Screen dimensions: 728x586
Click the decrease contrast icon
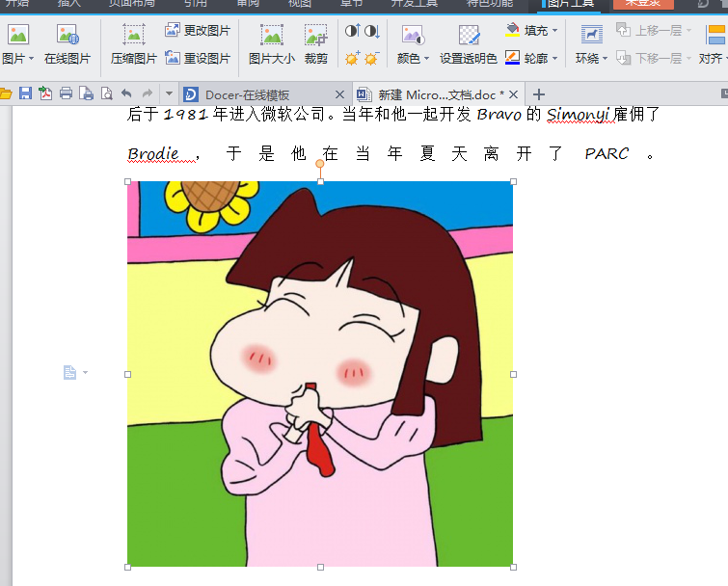(371, 31)
